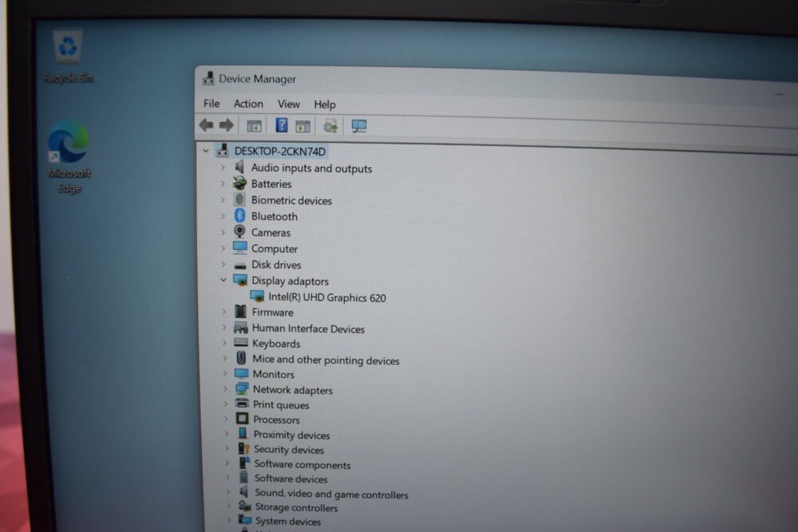Click the Device Manager title bar icon
Image resolution: width=798 pixels, height=532 pixels.
[x=208, y=78]
